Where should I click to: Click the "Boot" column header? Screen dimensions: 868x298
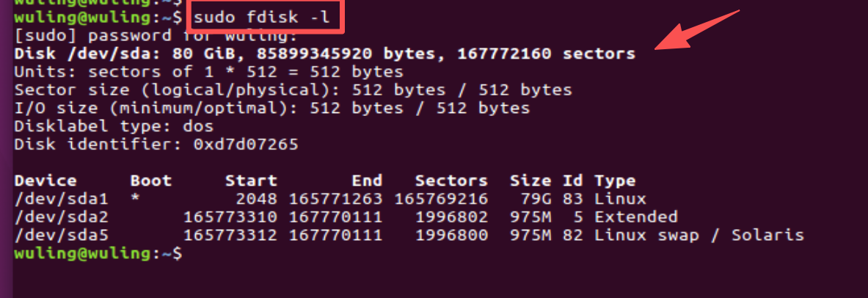coord(150,181)
